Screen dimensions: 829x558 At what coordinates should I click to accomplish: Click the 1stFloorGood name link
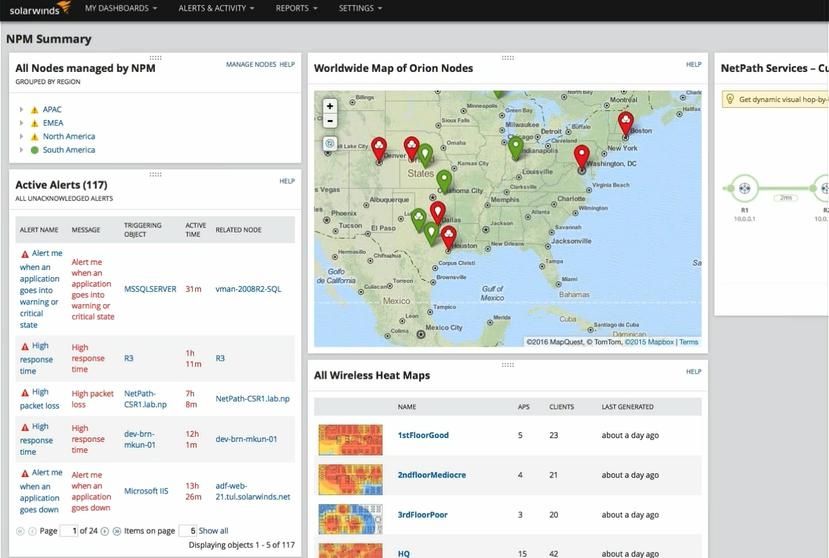point(423,435)
